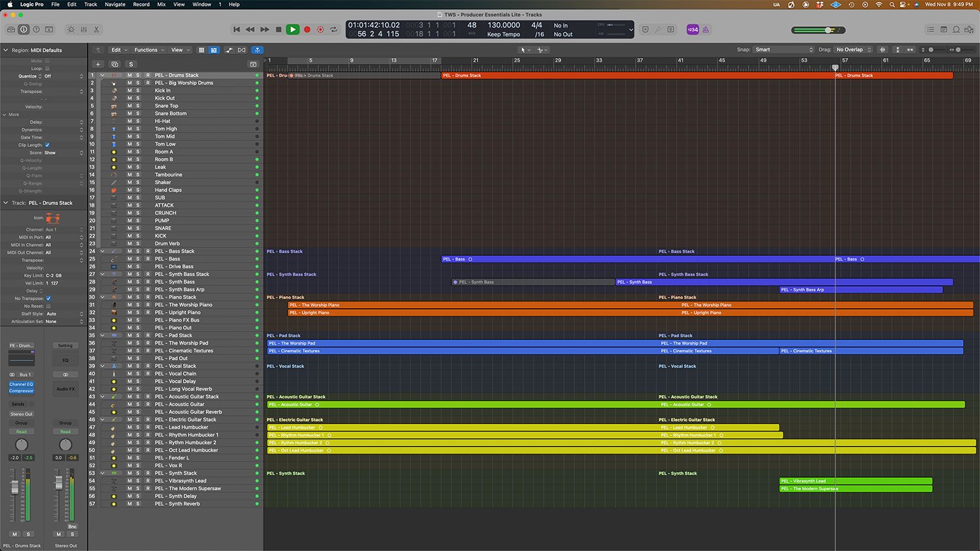Click the Cycle mode button
The height and width of the screenshot is (551, 980).
tap(334, 29)
